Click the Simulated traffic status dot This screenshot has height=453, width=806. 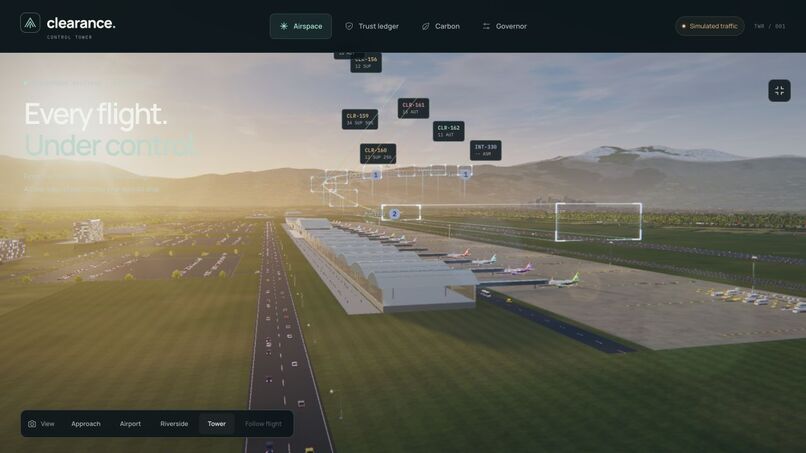tap(684, 26)
